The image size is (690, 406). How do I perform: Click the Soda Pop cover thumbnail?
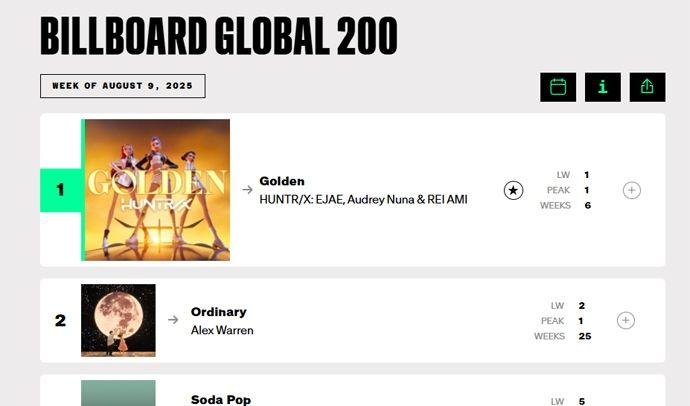pos(118,393)
